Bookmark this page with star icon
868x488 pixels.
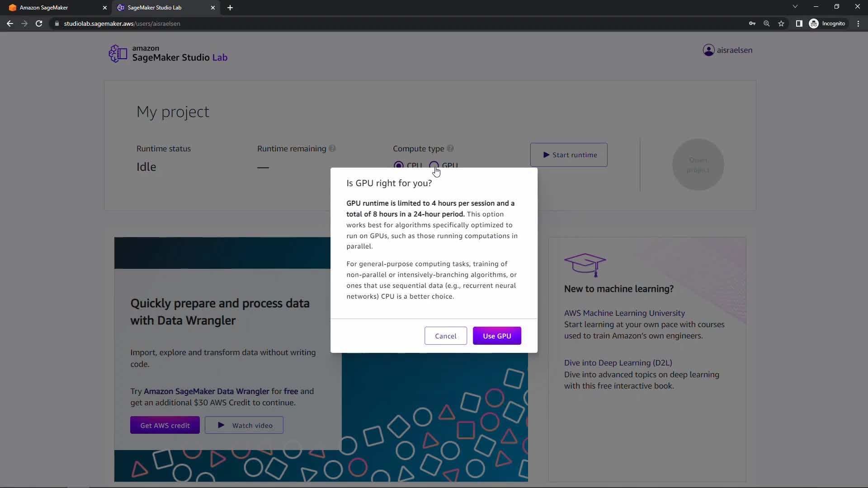pos(781,23)
